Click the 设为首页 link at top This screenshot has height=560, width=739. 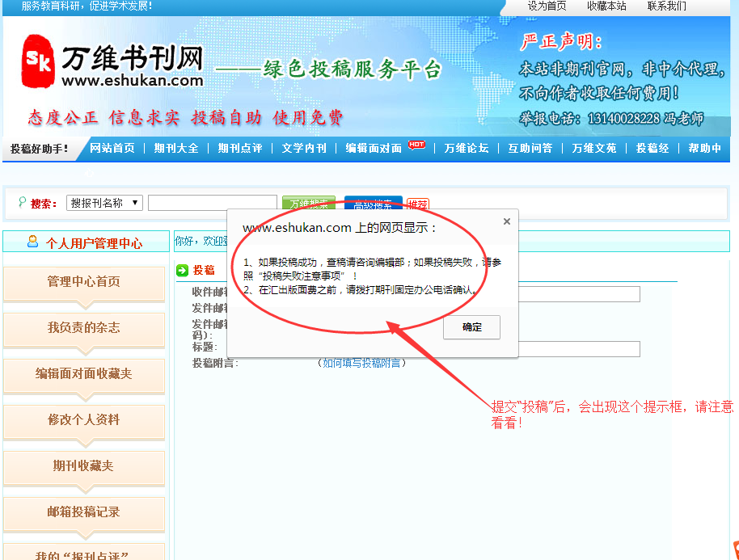[547, 6]
